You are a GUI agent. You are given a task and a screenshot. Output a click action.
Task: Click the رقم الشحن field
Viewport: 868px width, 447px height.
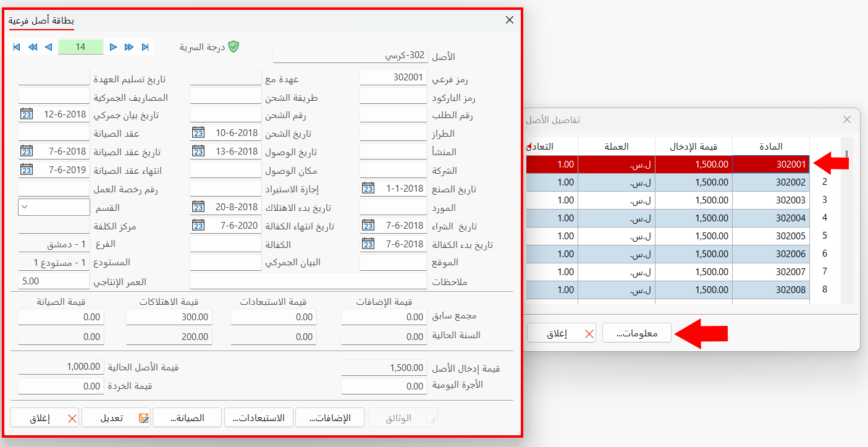click(226, 114)
